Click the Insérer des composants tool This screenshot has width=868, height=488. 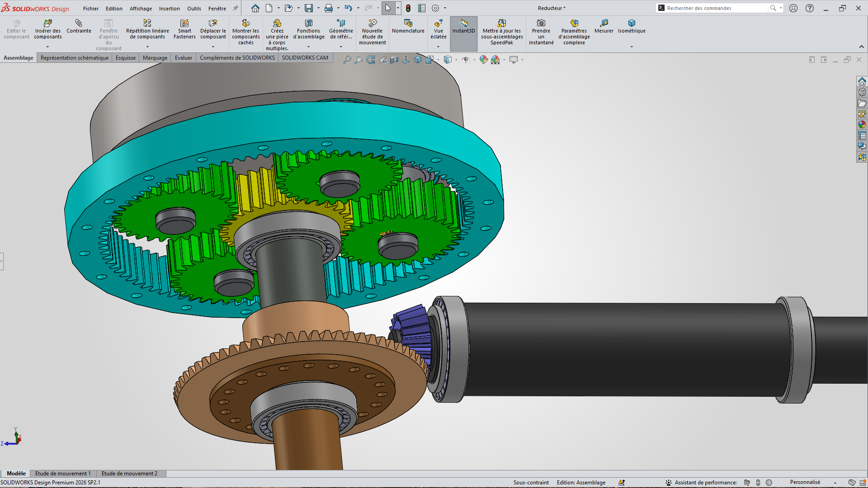coord(47,29)
